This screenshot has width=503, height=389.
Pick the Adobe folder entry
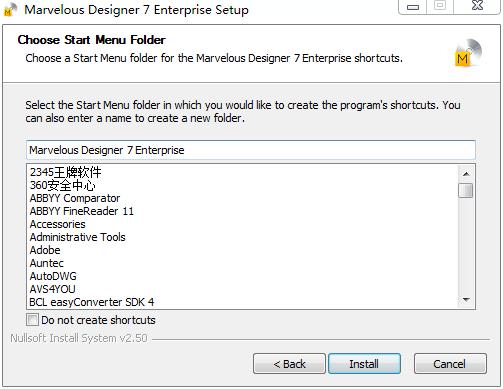[45, 250]
